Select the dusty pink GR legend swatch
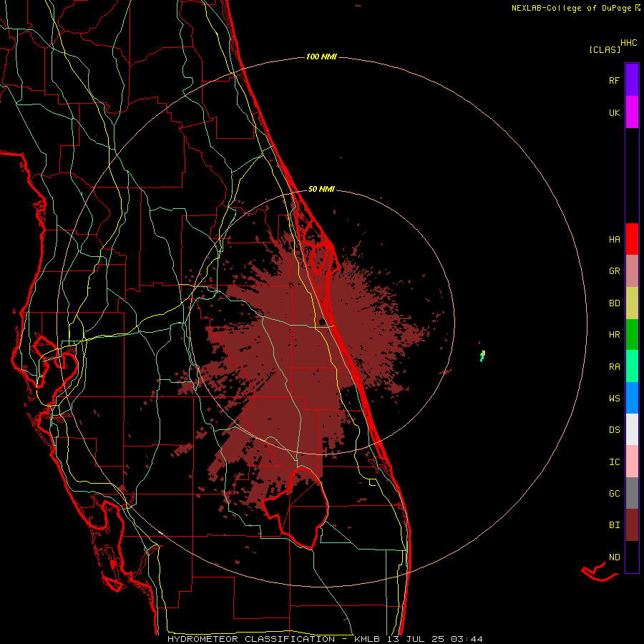 [x=632, y=271]
